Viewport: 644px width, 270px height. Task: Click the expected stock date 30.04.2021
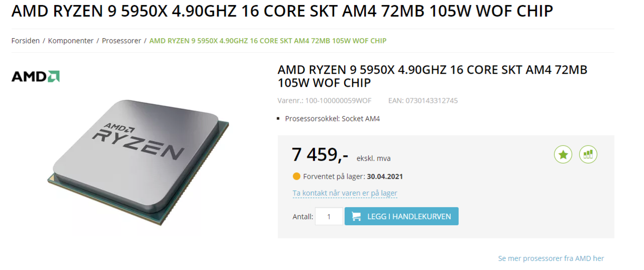[x=385, y=177]
